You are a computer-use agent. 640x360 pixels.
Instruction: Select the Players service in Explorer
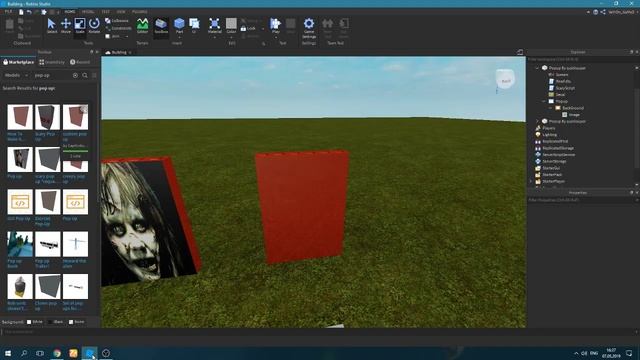(549, 128)
